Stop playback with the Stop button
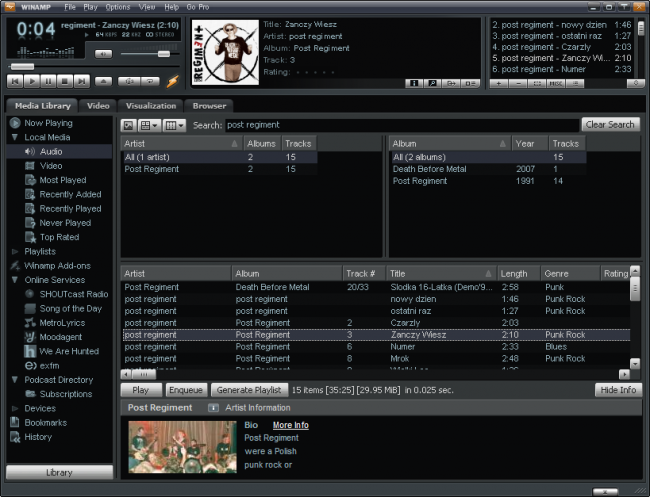This screenshot has width=650, height=497. [65, 81]
